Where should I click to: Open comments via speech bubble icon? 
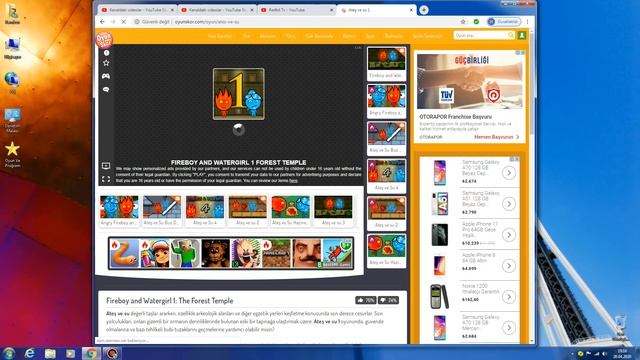[x=106, y=89]
